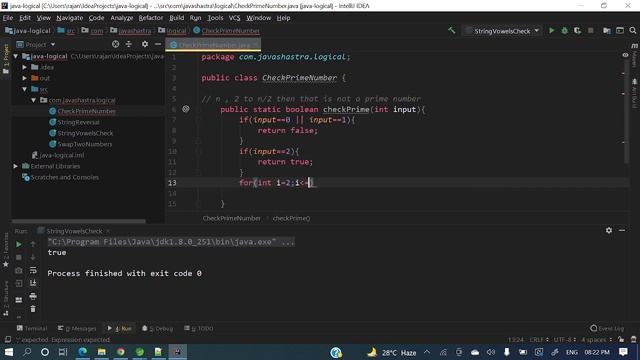Run with coverage icon in toolbar
Screen dimensions: 640x360
(x=577, y=31)
